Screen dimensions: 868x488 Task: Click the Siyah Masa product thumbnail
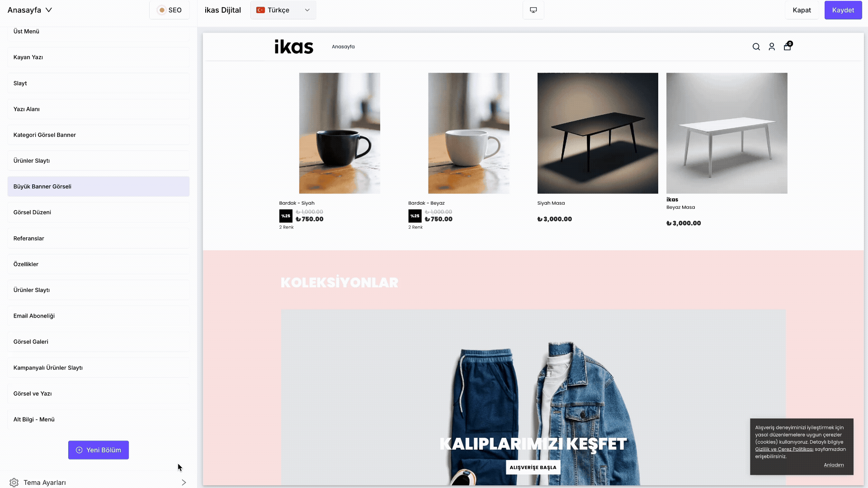pyautogui.click(x=598, y=133)
